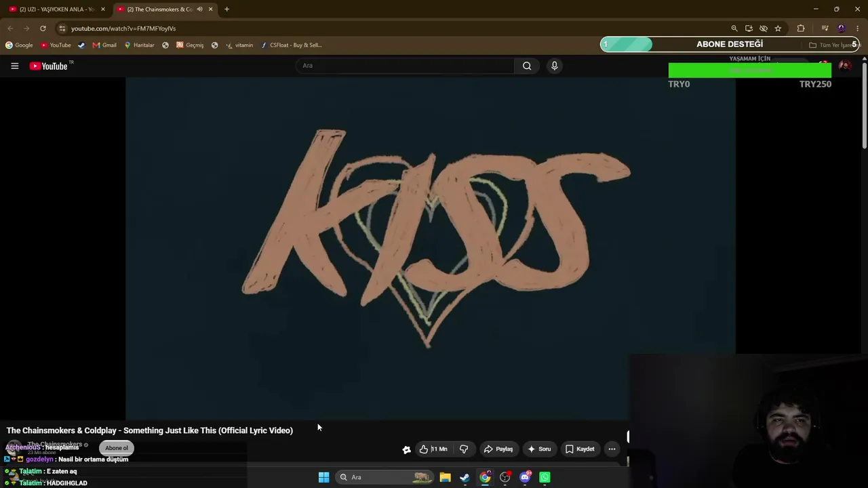Viewport: 868px width, 488px height.
Task: Switch to Chrome on the taskbar
Action: 485,477
